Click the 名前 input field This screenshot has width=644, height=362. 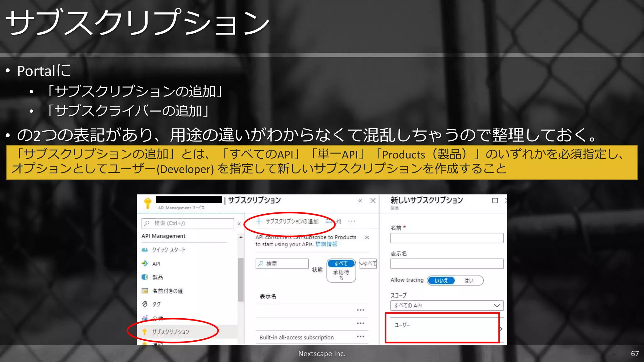pyautogui.click(x=447, y=238)
